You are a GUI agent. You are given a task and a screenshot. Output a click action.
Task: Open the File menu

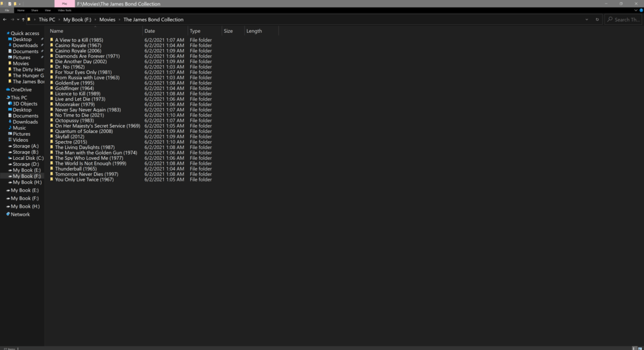7,10
